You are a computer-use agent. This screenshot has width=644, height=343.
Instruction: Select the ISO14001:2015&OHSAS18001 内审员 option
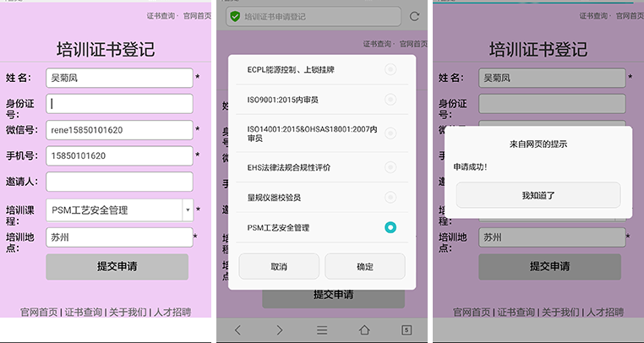[390, 133]
